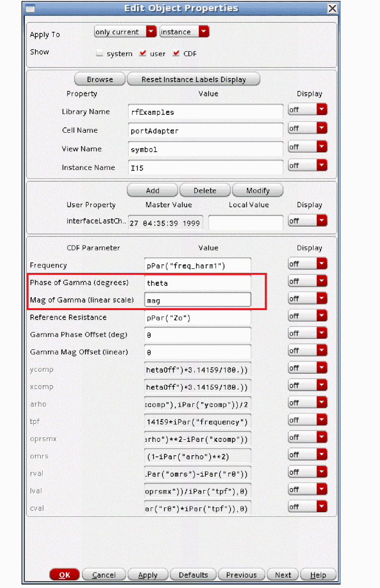Select Mag of Gamma field containing mag

point(198,300)
